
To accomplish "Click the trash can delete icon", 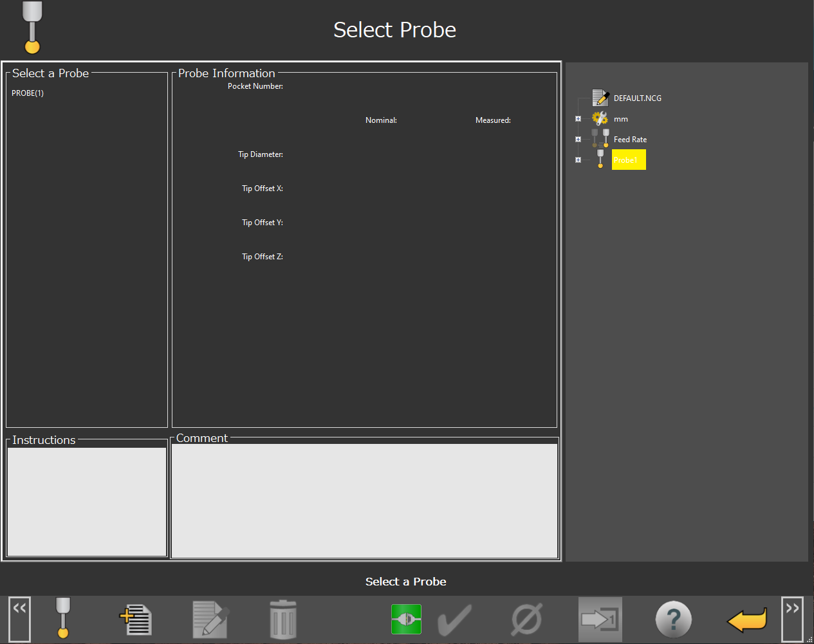I will (x=283, y=620).
